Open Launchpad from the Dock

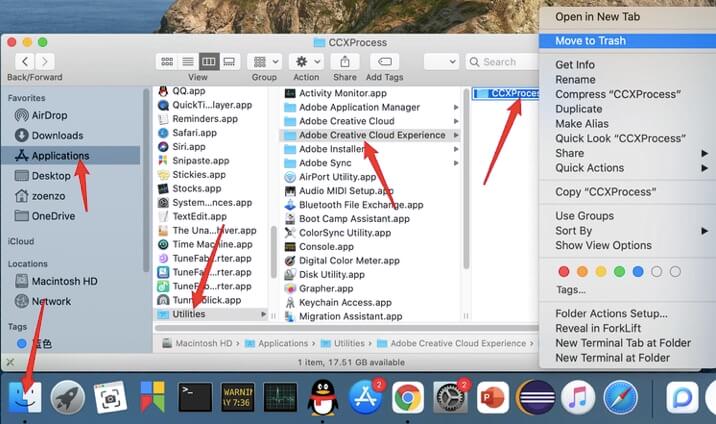(68, 397)
